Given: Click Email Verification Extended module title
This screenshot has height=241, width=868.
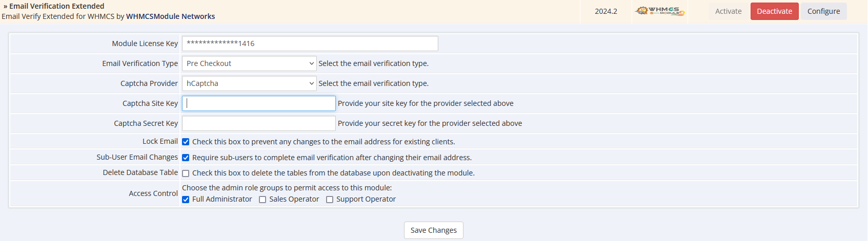Looking at the screenshot, I should [x=56, y=6].
